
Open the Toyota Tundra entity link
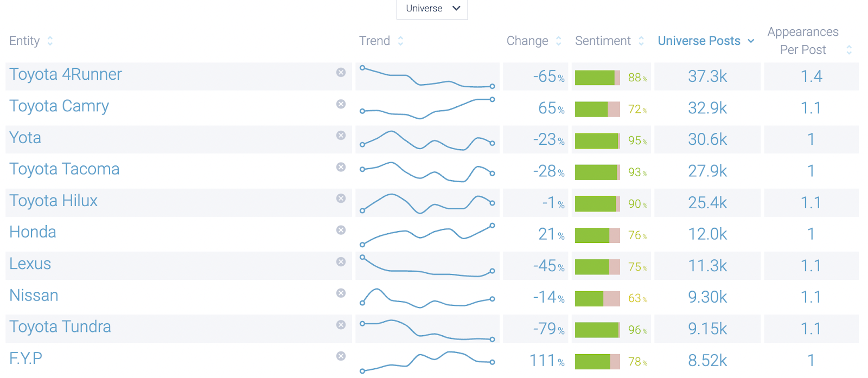[x=60, y=326]
